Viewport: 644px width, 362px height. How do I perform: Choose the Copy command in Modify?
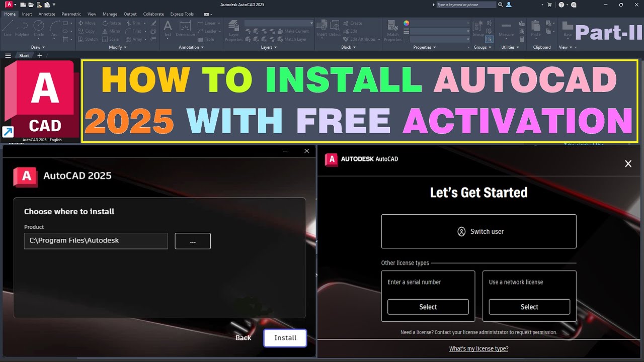[x=86, y=31]
